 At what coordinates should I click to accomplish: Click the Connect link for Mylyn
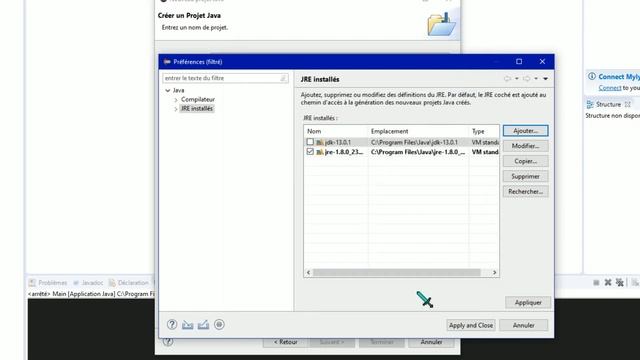click(610, 88)
